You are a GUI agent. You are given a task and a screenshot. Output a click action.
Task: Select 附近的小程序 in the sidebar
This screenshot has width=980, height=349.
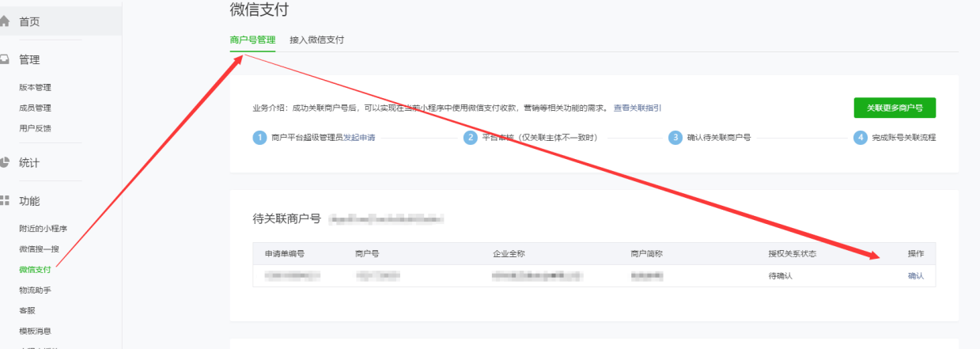pos(43,229)
